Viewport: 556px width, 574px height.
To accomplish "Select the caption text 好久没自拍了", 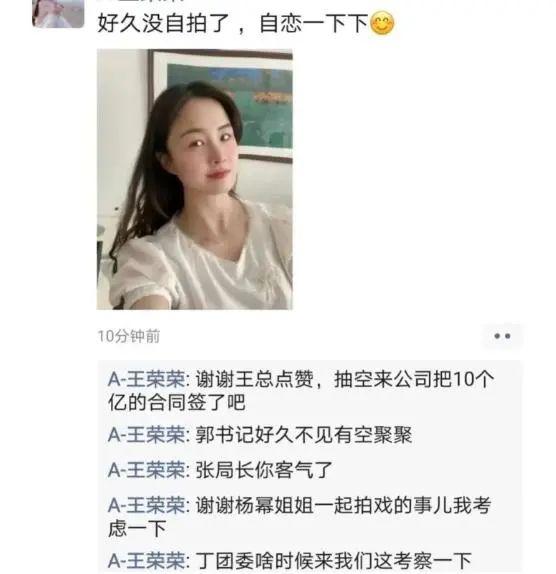I will (x=164, y=23).
